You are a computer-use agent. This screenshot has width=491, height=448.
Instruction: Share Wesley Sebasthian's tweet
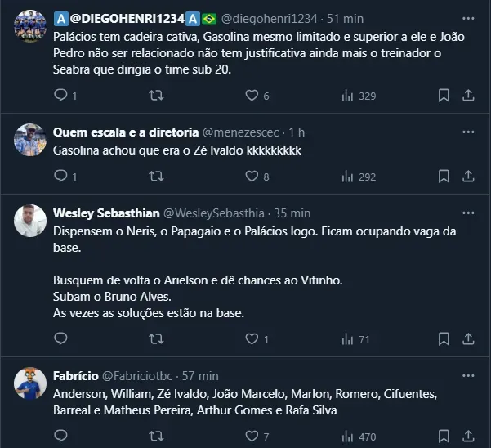pyautogui.click(x=468, y=338)
